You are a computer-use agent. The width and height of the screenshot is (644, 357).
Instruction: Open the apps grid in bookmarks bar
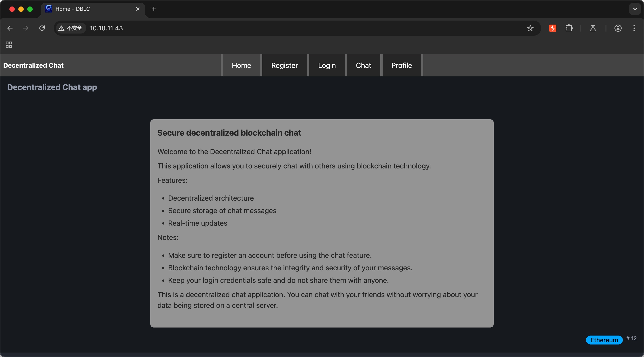[9, 45]
